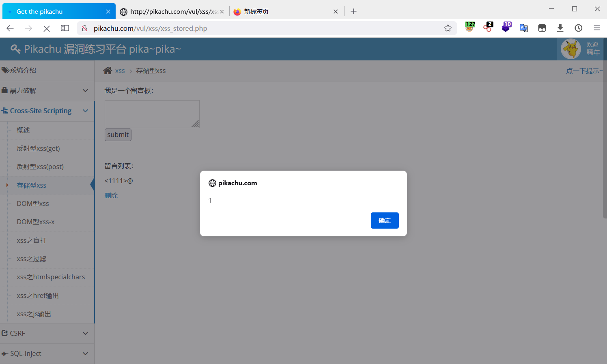Open the Firefox hamburger menu
607x364 pixels.
[x=597, y=28]
